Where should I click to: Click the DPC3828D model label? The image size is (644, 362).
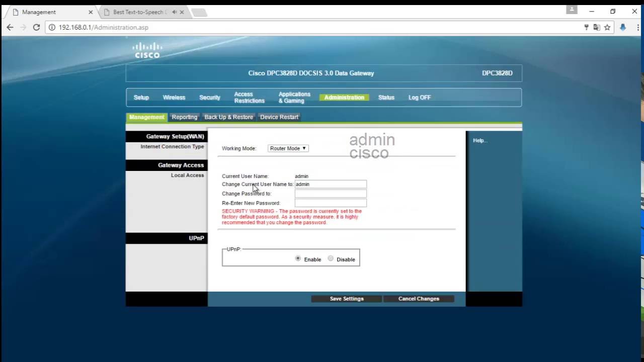497,73
